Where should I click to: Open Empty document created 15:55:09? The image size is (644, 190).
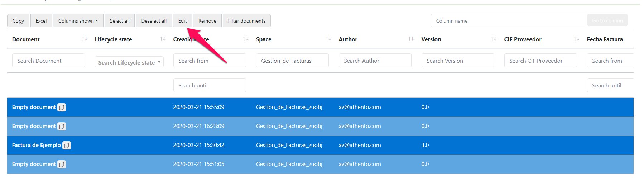pyautogui.click(x=34, y=107)
